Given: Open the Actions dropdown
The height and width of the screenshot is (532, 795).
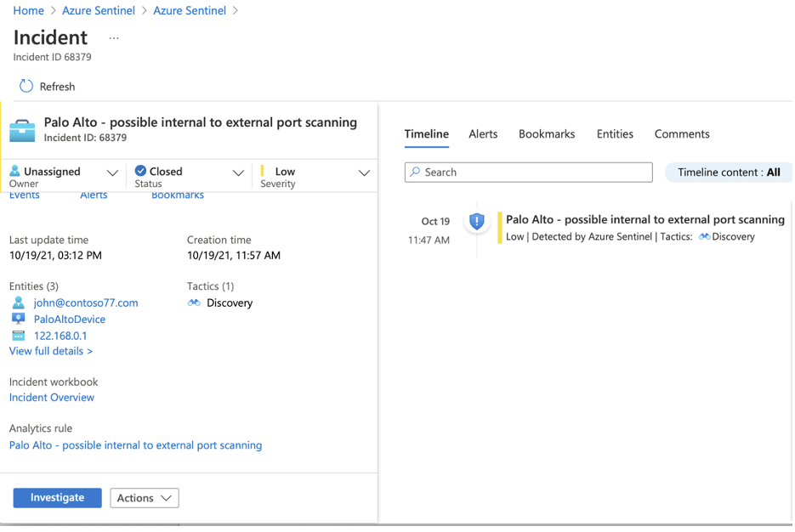Looking at the screenshot, I should [145, 498].
